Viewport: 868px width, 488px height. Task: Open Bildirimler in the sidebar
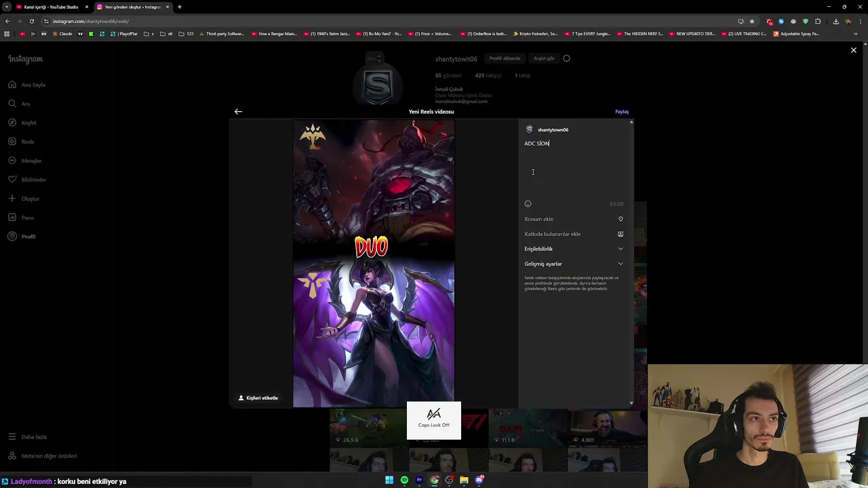(27, 180)
